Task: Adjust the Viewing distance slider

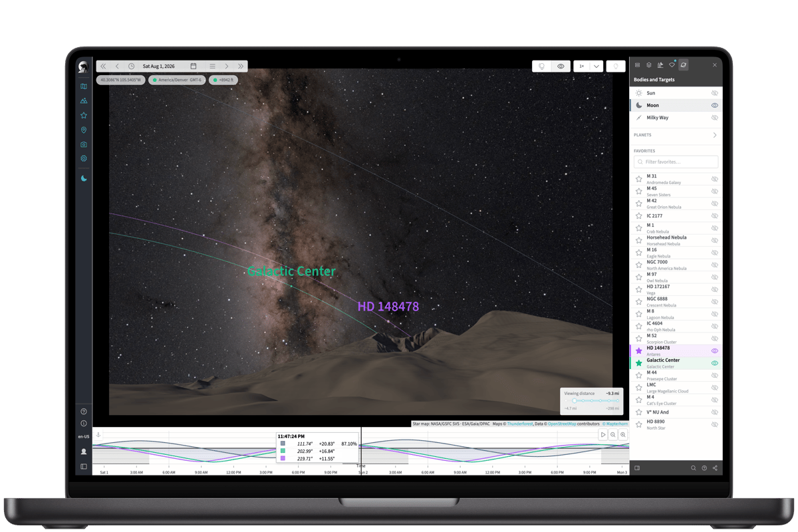Action: [594, 401]
